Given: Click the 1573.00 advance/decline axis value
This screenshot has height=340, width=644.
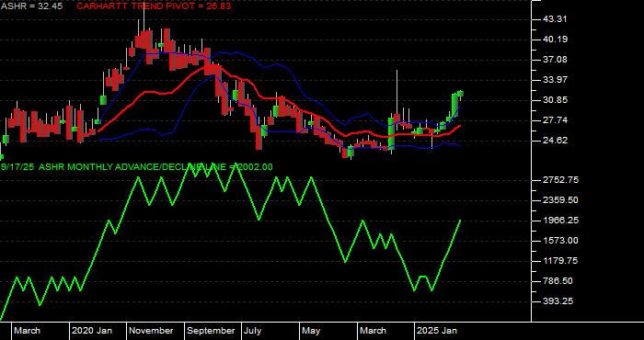Looking at the screenshot, I should (x=560, y=241).
